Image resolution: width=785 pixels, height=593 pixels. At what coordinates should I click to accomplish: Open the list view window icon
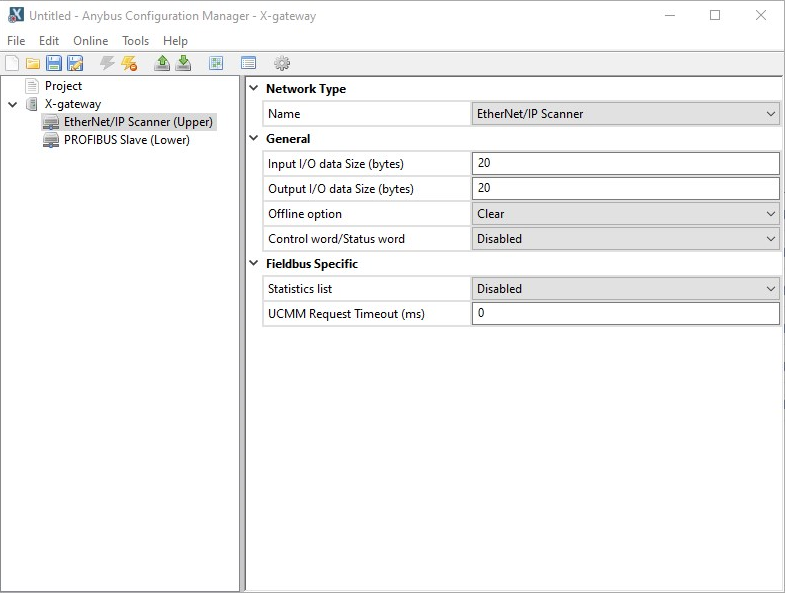click(248, 63)
